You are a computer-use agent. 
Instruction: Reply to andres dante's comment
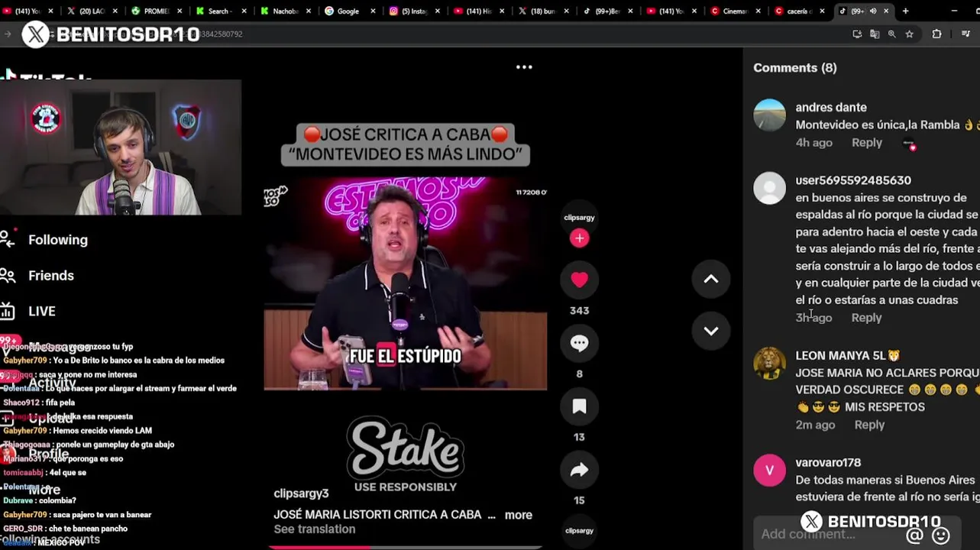[867, 143]
